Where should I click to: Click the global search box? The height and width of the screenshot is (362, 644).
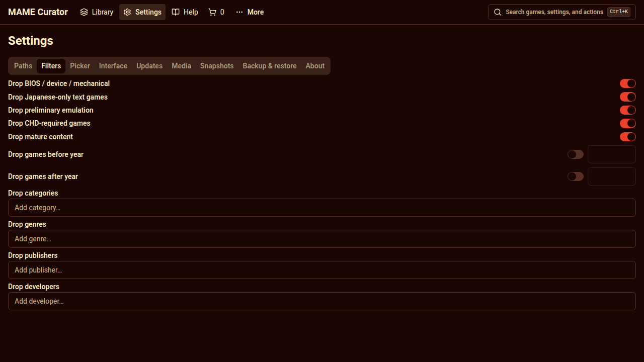[562, 12]
